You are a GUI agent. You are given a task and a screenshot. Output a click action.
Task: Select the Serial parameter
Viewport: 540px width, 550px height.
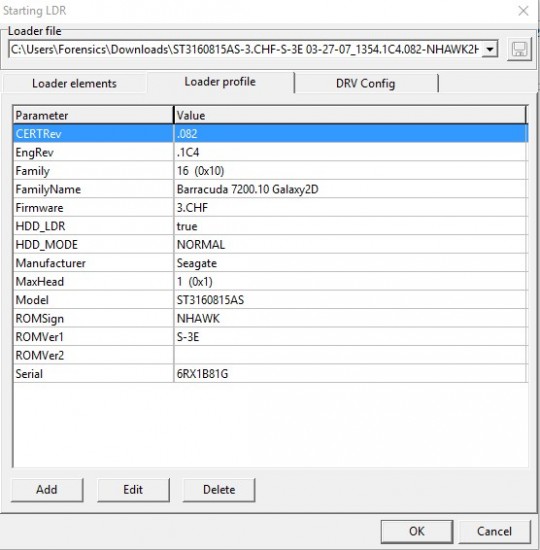click(93, 374)
